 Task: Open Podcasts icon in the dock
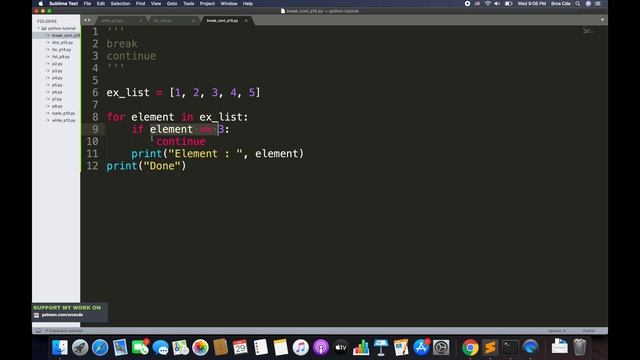321,347
